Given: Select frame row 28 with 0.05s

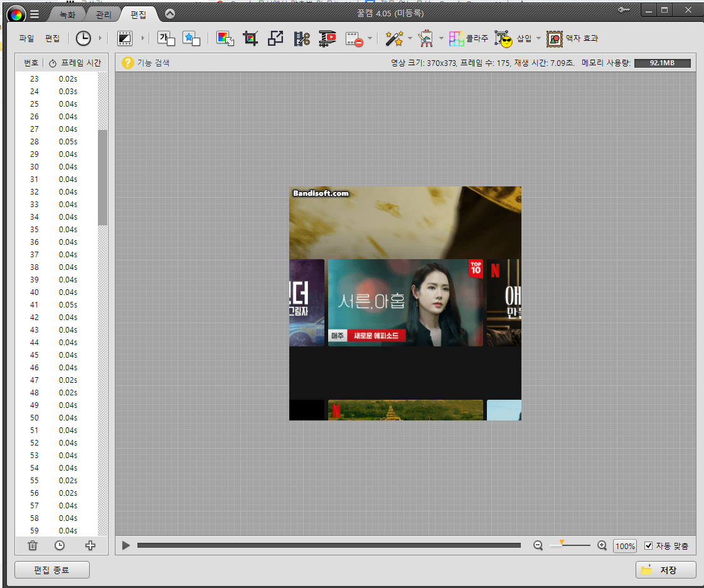Looking at the screenshot, I should tap(56, 141).
